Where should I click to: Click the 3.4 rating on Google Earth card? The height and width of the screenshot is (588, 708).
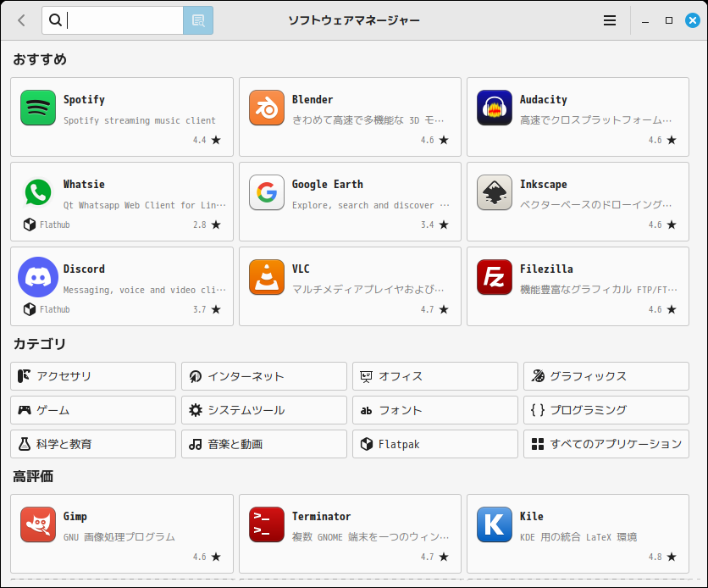coord(427,225)
